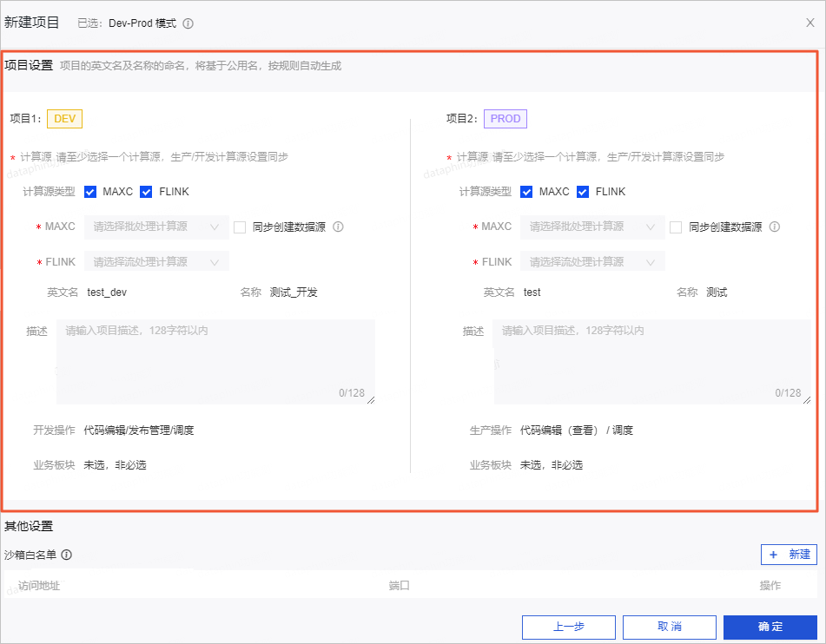The width and height of the screenshot is (826, 644).
Task: Uncheck FLINK under 项目2 PROD
Action: tap(583, 192)
